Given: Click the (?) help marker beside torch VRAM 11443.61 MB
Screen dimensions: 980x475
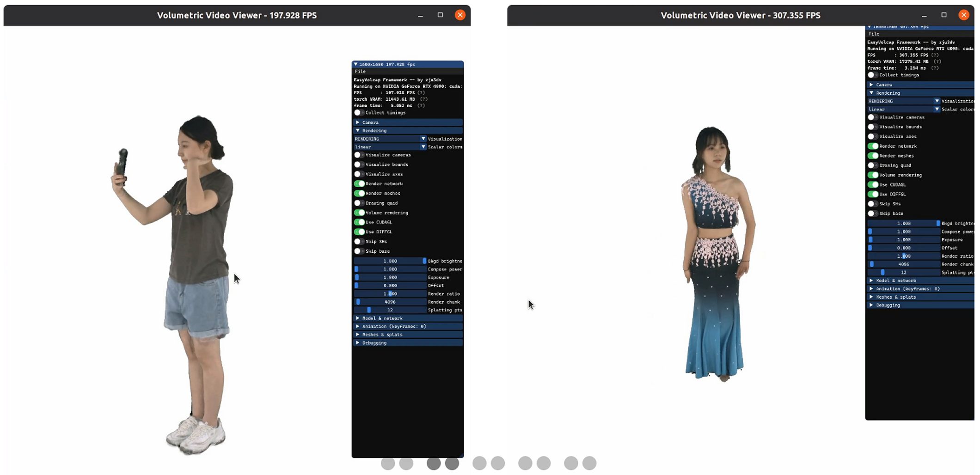Looking at the screenshot, I should coord(423,99).
